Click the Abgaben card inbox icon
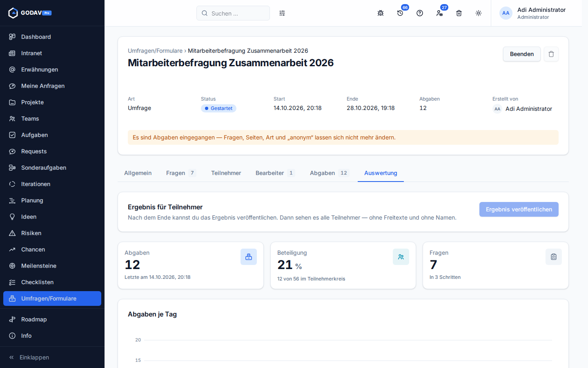 [249, 257]
